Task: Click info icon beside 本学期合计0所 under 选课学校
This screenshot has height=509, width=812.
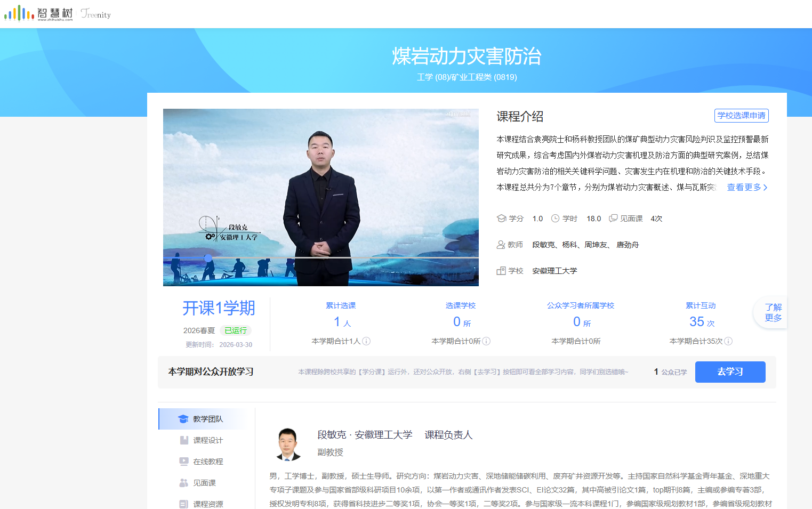Action: (486, 341)
